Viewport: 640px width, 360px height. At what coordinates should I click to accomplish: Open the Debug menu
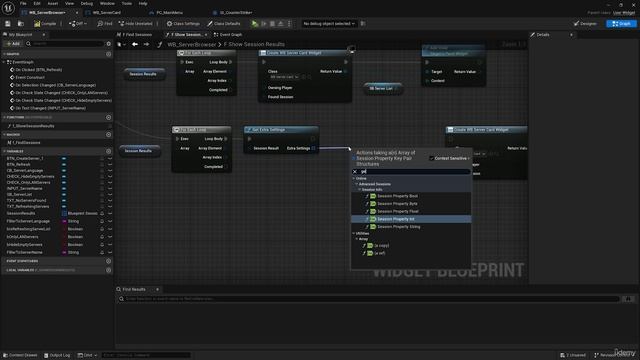coord(87,3)
